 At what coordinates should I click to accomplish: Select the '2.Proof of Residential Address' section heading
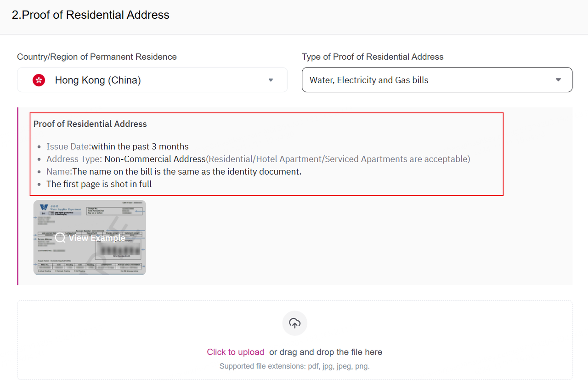pyautogui.click(x=90, y=15)
